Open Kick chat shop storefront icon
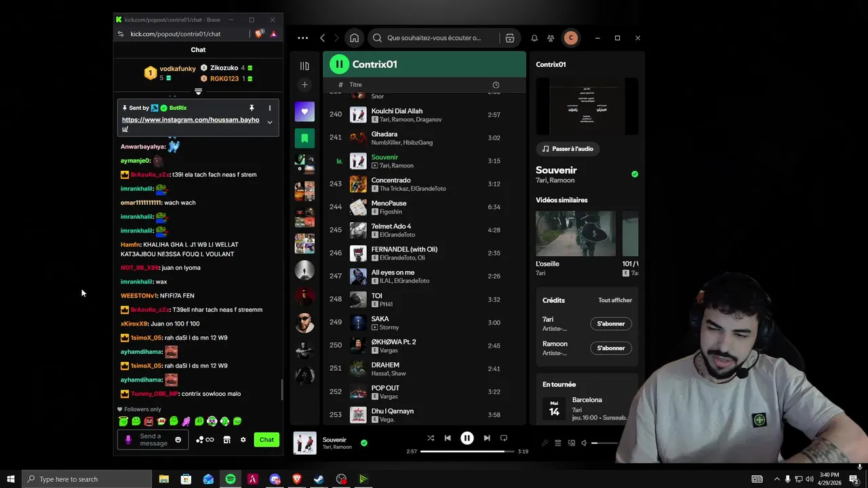 226,440
